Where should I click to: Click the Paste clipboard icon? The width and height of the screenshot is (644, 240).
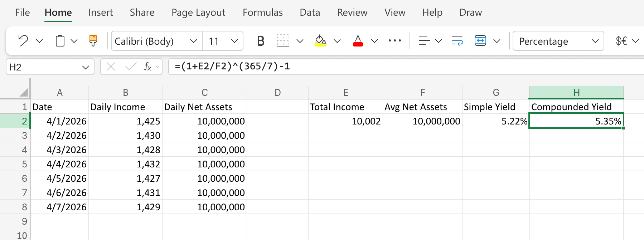click(60, 41)
